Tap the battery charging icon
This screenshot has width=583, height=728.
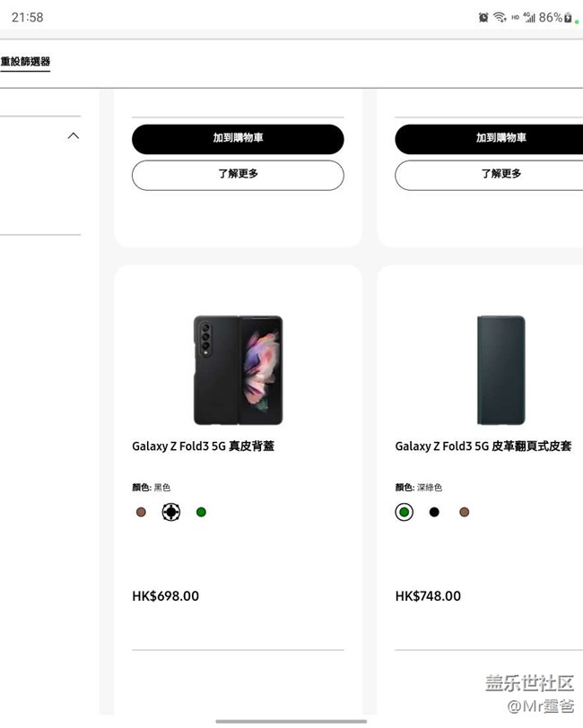tap(568, 17)
